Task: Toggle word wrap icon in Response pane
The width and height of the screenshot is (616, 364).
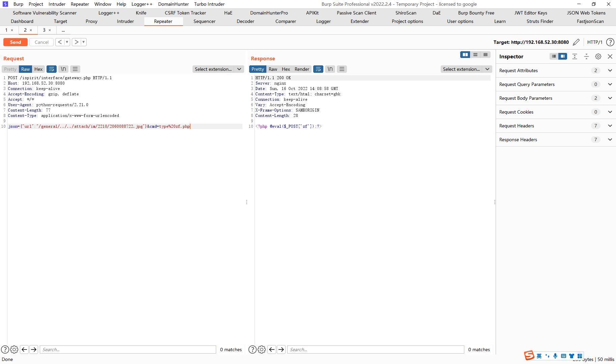Action: click(x=318, y=69)
